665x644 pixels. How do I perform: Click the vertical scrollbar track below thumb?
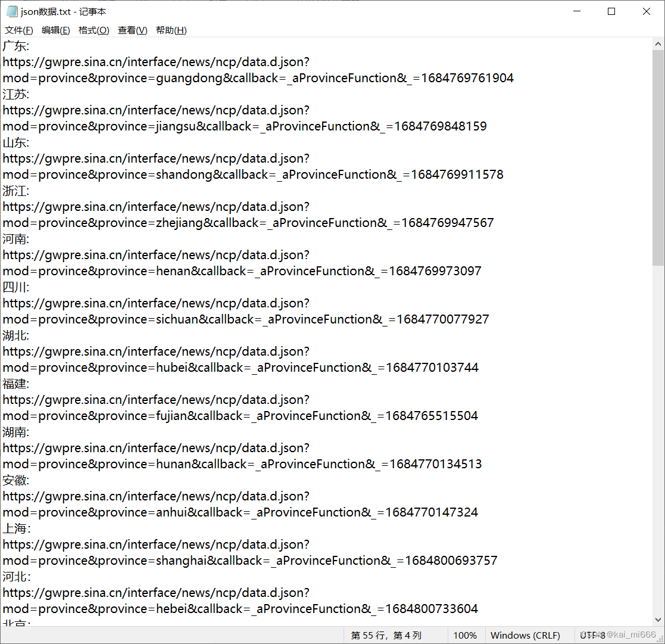click(x=658, y=440)
